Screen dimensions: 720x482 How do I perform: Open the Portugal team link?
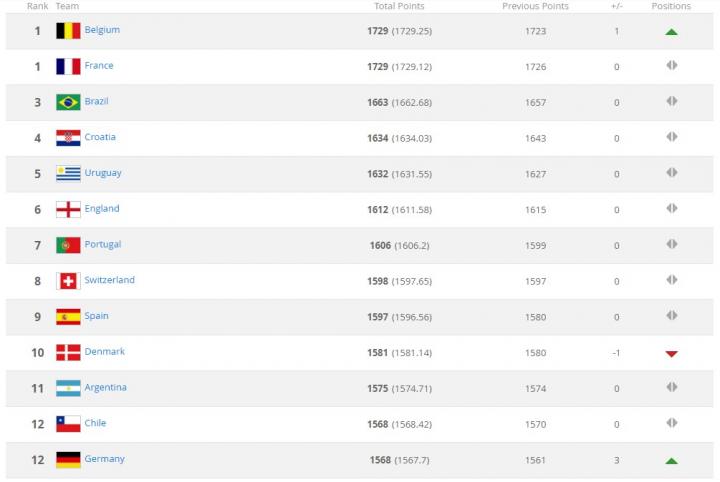(103, 245)
